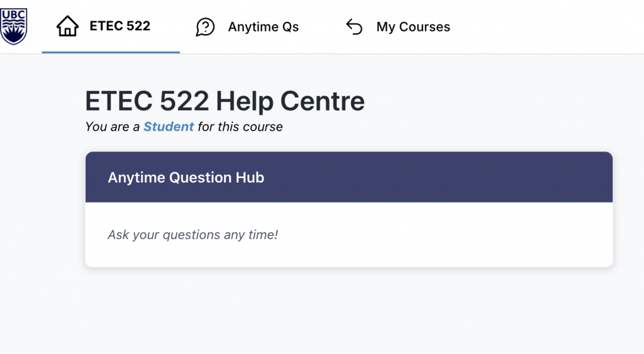644x354 pixels.
Task: Click the UBC crest logo
Action: coord(14,26)
